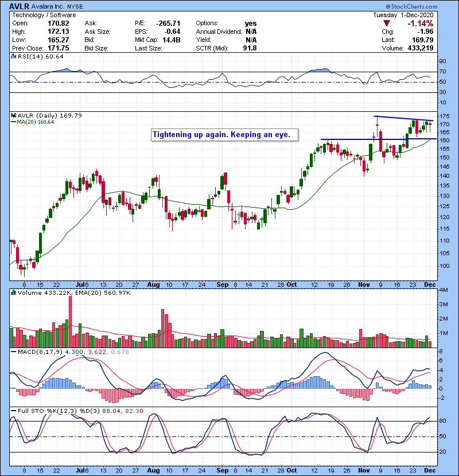The height and width of the screenshot is (476, 459).
Task: Click the Oct date label under price chart
Action: click(x=291, y=285)
